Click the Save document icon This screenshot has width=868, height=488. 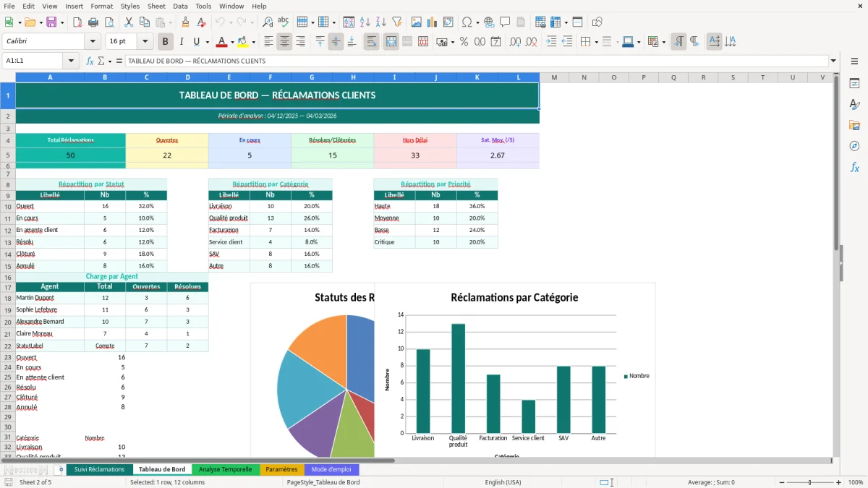click(52, 22)
